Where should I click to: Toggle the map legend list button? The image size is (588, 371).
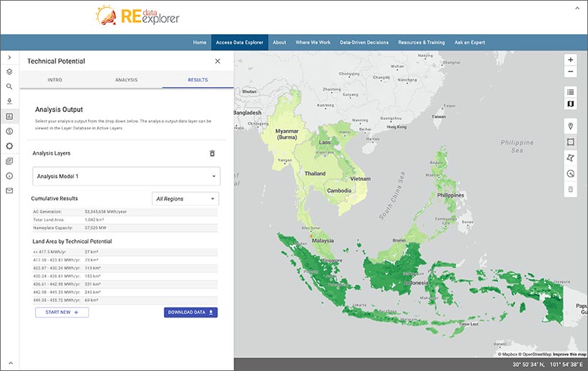[x=569, y=92]
